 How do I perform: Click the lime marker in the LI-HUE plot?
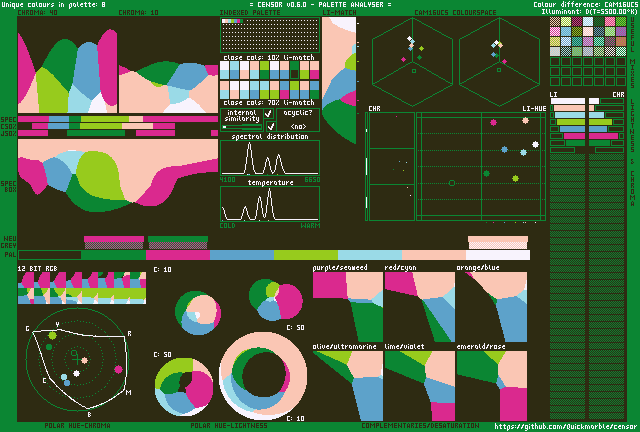click(x=516, y=178)
